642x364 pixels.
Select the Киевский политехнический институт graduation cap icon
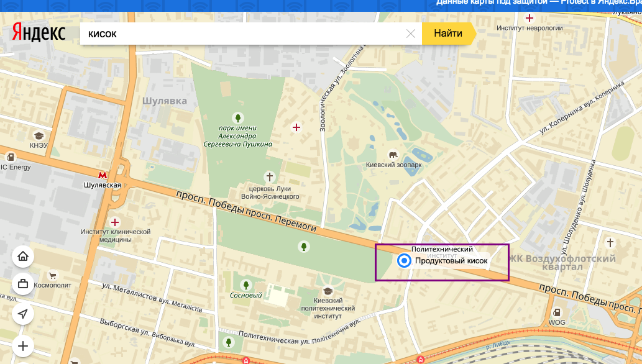click(328, 291)
